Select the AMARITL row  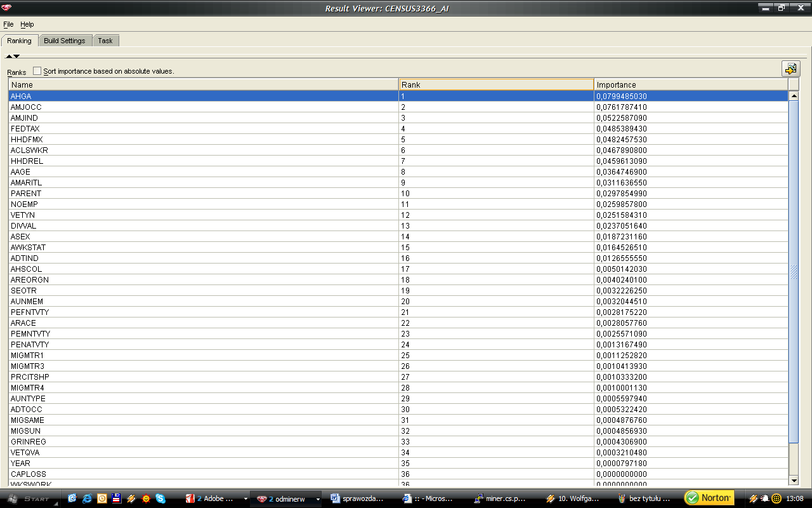pos(398,182)
